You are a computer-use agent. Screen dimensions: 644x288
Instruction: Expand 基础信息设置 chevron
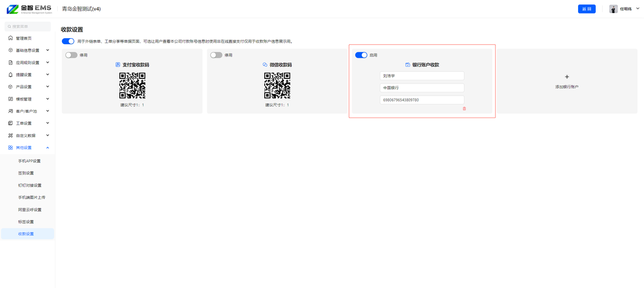(48, 50)
